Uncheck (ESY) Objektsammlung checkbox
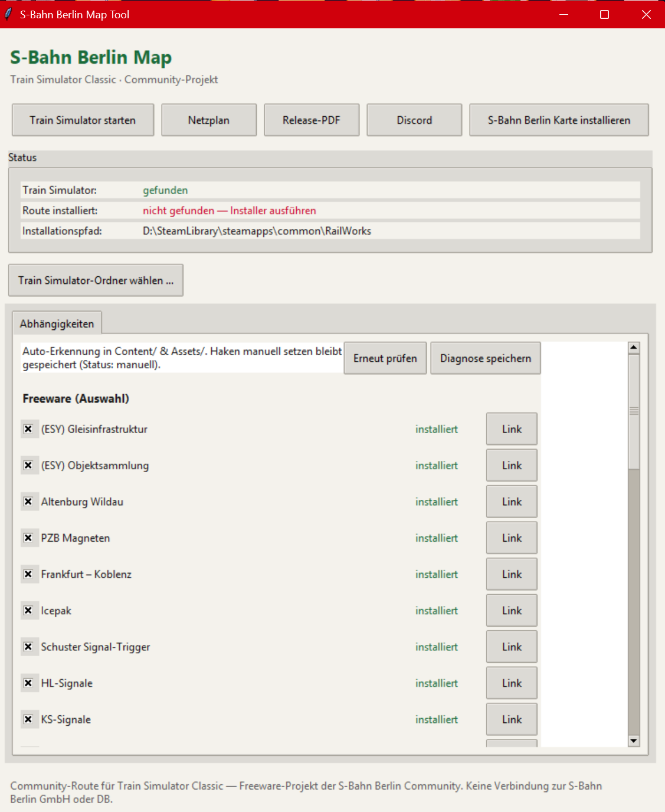The height and width of the screenshot is (812, 665). tap(28, 466)
